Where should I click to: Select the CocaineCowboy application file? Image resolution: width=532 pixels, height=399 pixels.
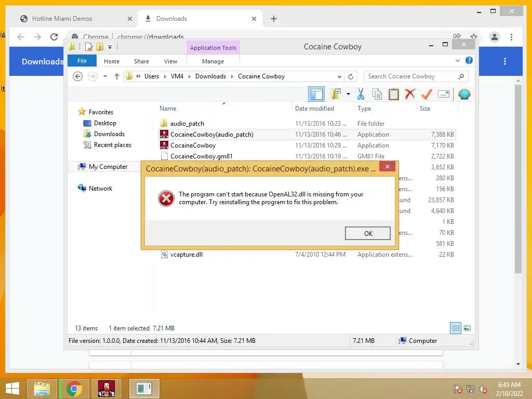point(307,145)
